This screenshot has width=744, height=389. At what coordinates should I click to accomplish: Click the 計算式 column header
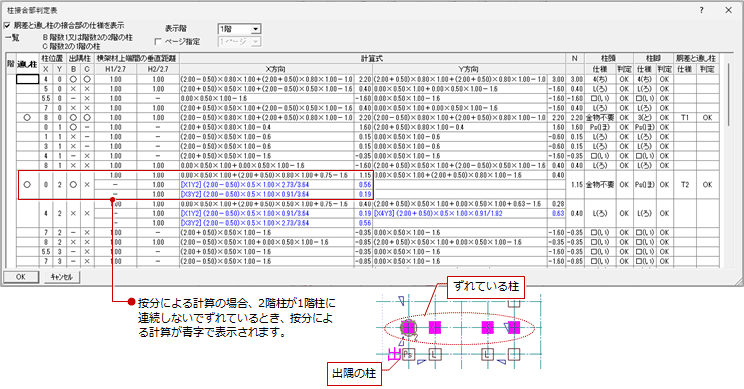[x=372, y=58]
